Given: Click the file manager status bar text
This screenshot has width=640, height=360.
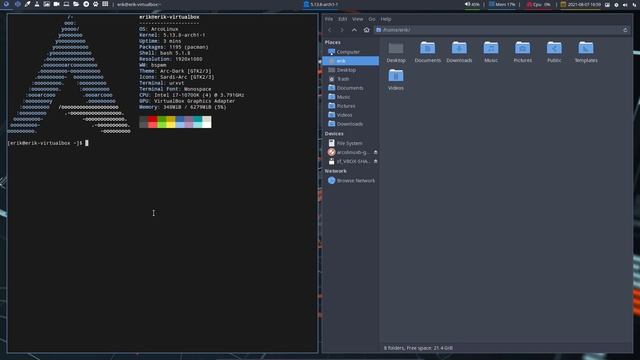Looking at the screenshot, I should [418, 348].
